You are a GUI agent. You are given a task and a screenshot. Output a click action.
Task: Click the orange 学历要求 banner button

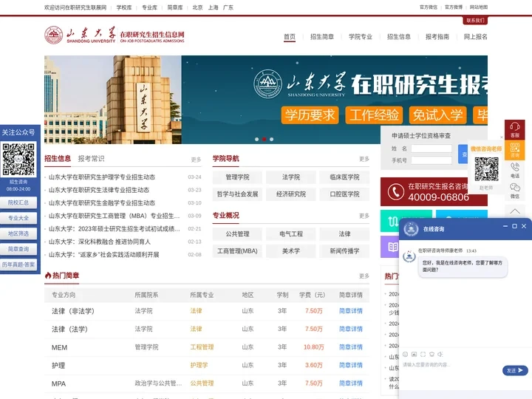[x=310, y=115]
